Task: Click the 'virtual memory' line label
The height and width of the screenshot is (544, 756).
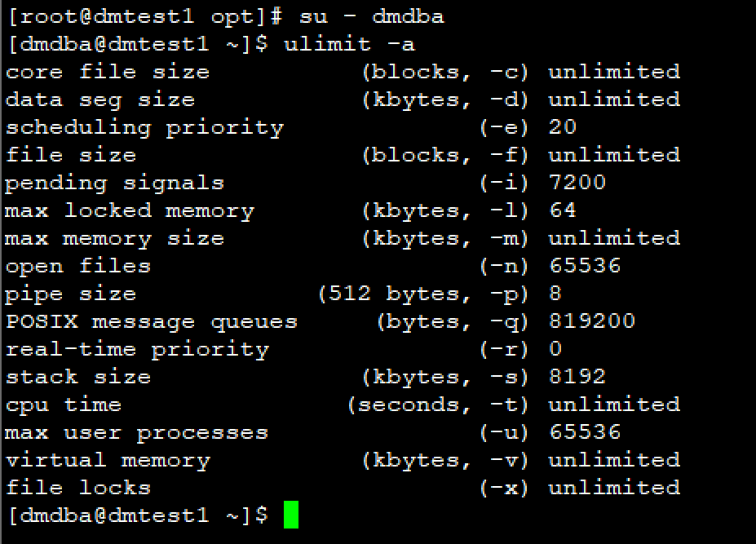Action: [108, 460]
